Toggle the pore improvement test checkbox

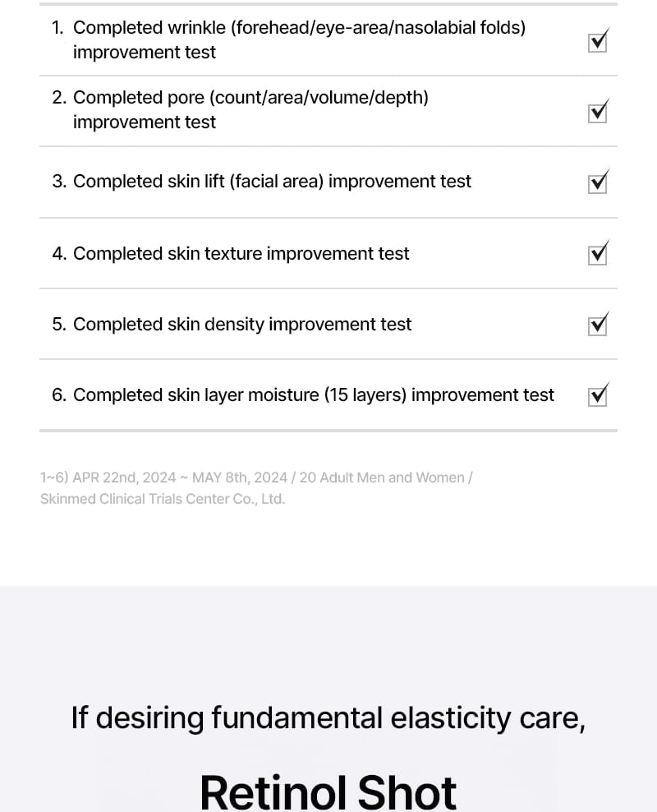pyautogui.click(x=598, y=113)
